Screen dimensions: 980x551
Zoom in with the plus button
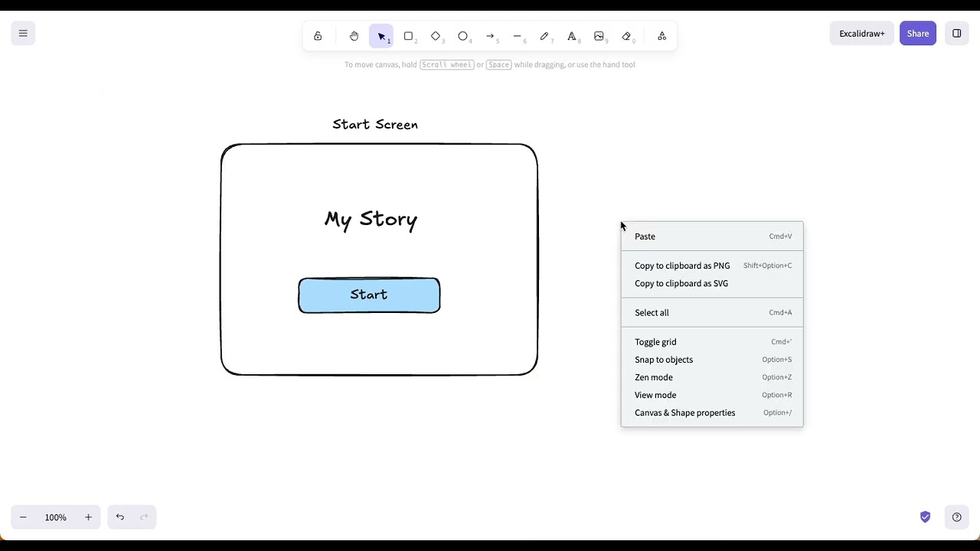tap(88, 517)
